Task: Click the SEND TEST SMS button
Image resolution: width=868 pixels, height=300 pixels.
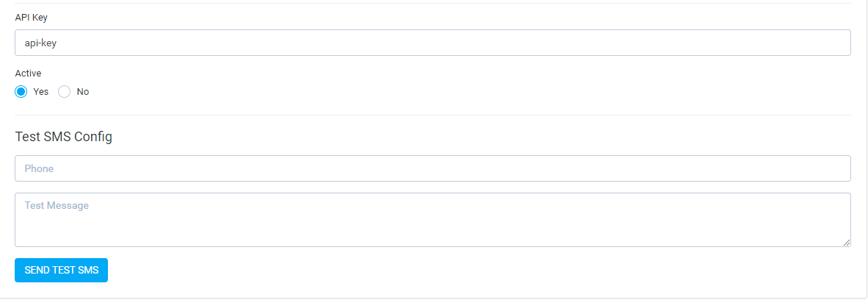Action: [x=62, y=270]
